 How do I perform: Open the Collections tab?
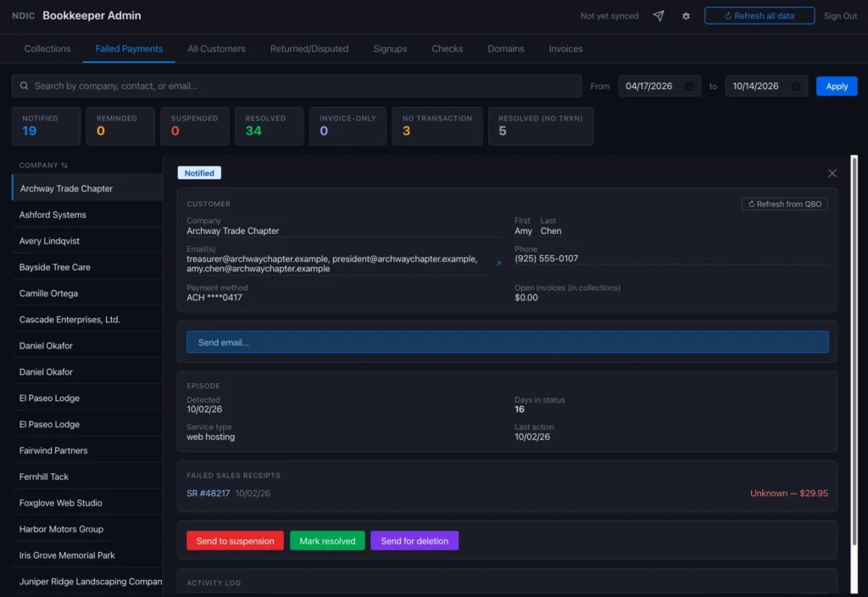47,48
